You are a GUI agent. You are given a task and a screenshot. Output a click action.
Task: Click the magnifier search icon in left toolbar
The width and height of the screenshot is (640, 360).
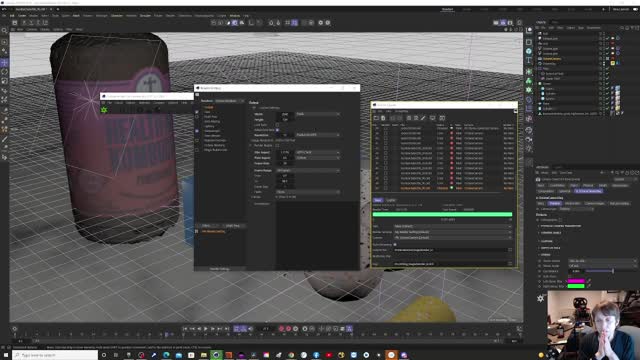[x=4, y=31]
